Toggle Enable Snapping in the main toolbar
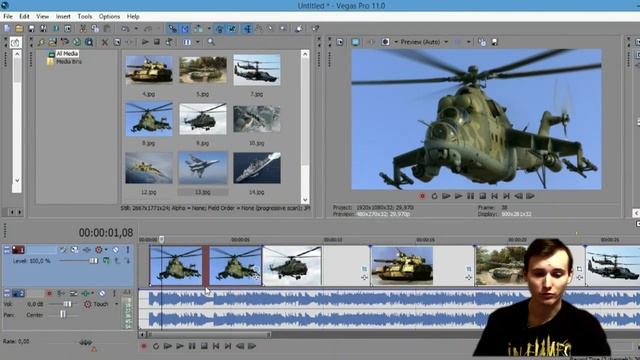The height and width of the screenshot is (360, 640). coord(173,28)
